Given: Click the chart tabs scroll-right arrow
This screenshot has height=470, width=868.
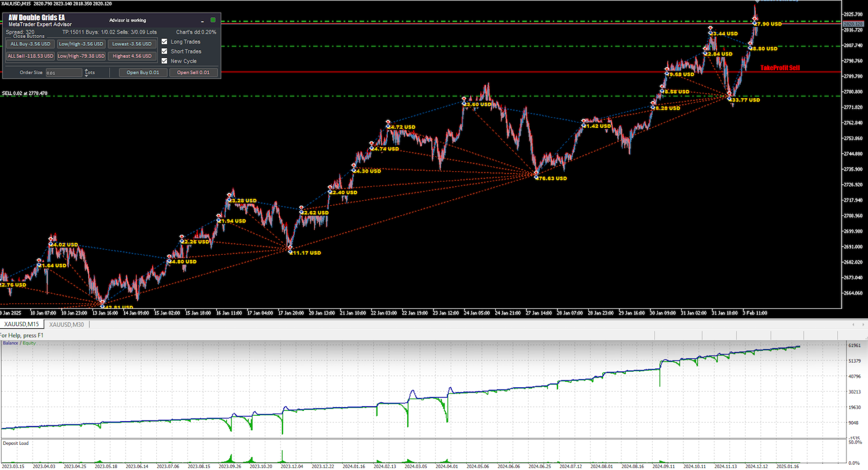Looking at the screenshot, I should (863, 324).
